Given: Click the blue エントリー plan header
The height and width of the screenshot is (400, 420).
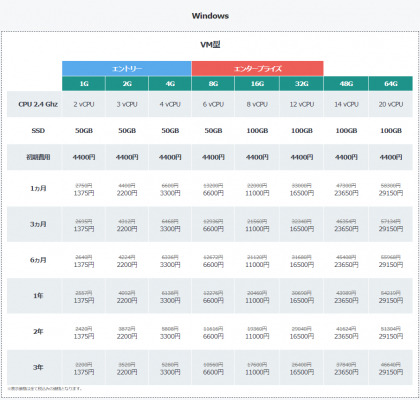Looking at the screenshot, I should pyautogui.click(x=127, y=69).
